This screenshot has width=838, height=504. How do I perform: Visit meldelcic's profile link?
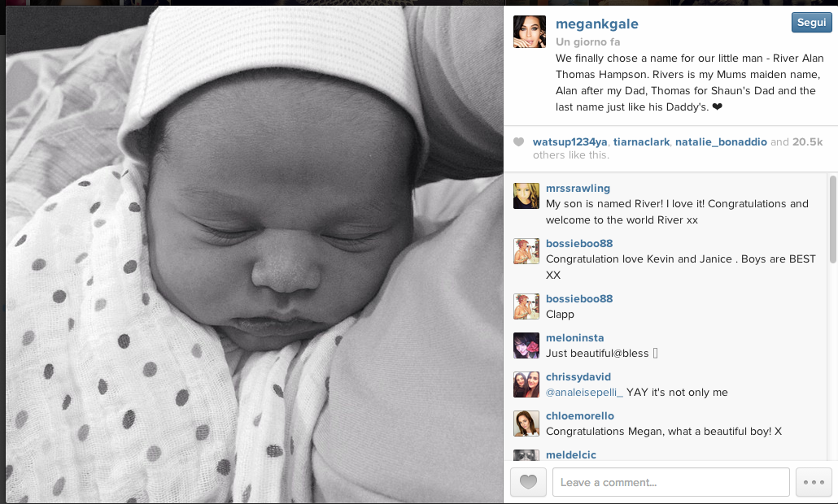[x=571, y=455]
